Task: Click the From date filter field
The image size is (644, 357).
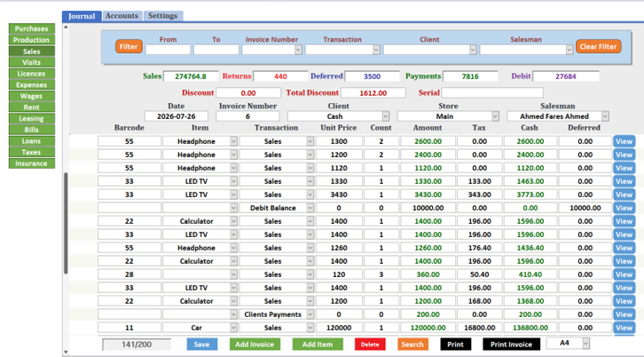Action: [168, 50]
